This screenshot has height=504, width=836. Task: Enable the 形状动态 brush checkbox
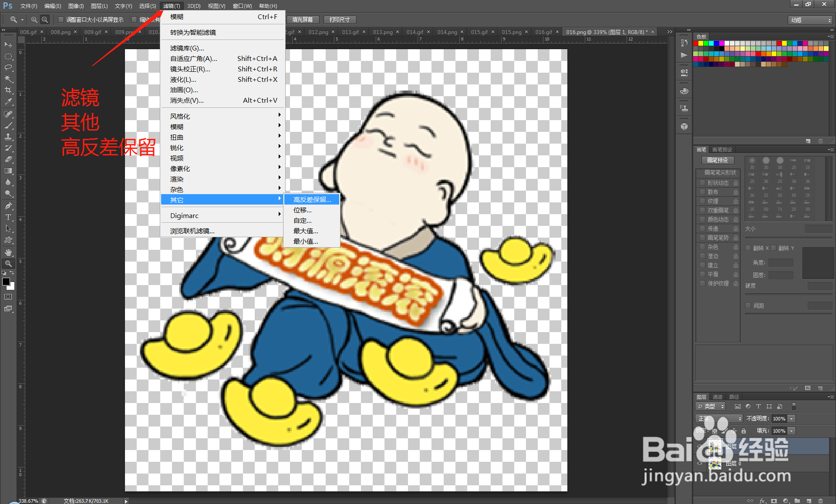tap(702, 183)
